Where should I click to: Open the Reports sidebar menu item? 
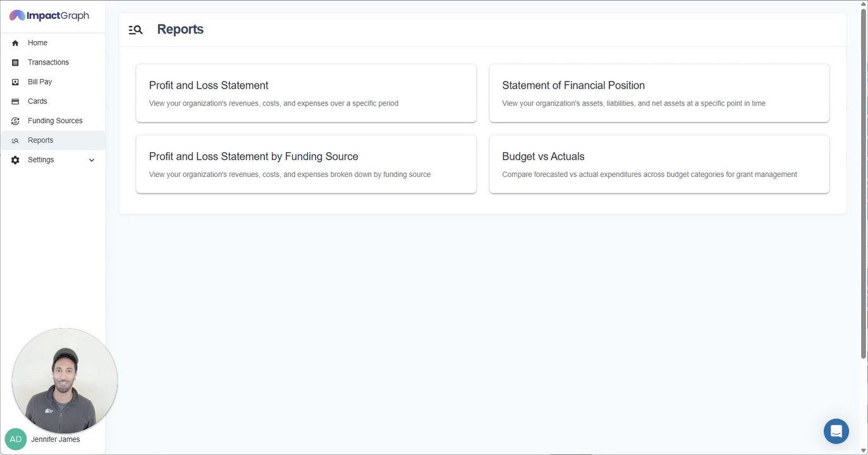40,140
